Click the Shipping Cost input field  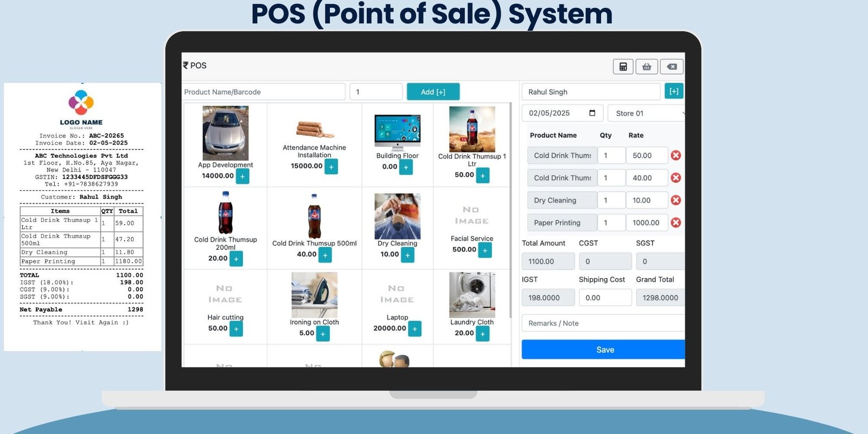coord(605,298)
